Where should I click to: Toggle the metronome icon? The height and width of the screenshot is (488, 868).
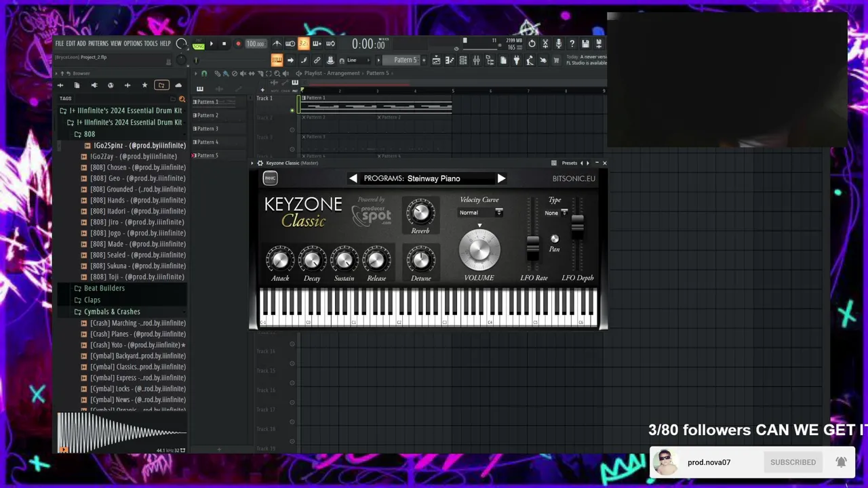tap(277, 44)
